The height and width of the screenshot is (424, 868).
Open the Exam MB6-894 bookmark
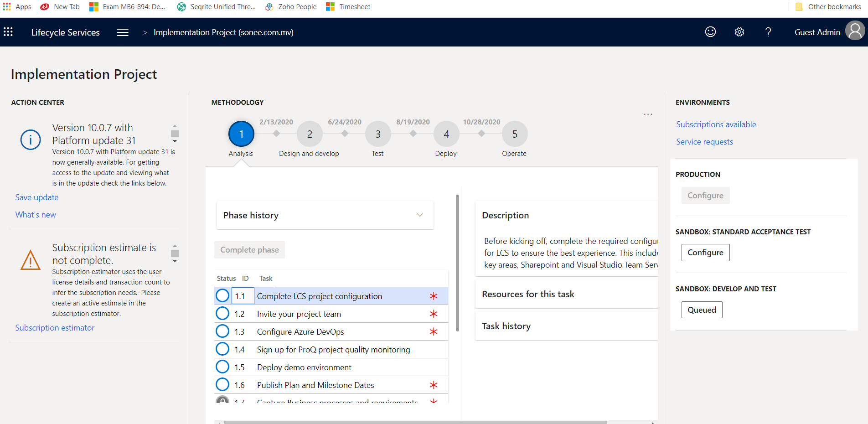point(127,6)
